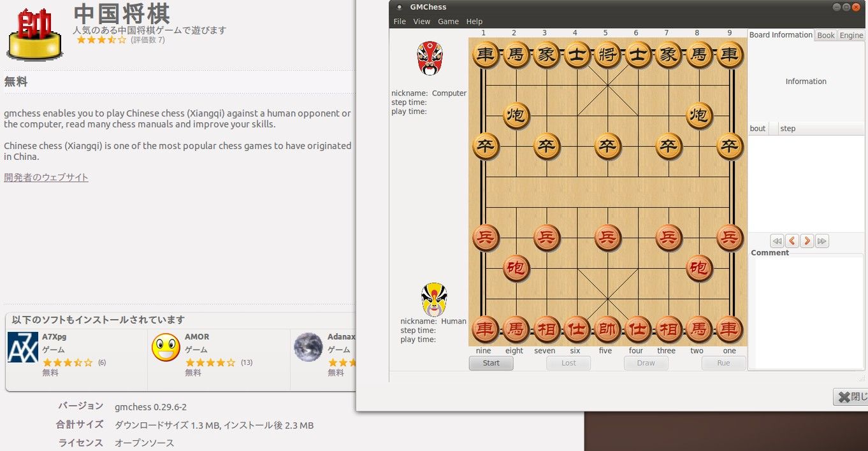Switch to the Engine tab
This screenshot has height=451, width=868.
[851, 36]
